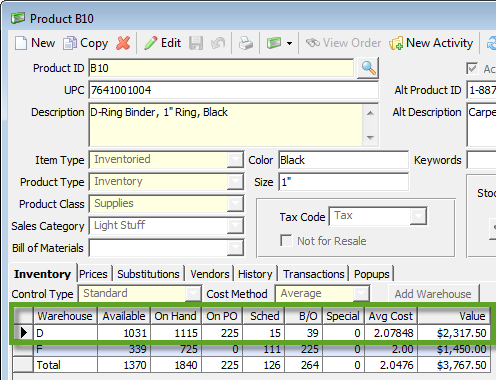Open the Vendors tab

pos(210,274)
